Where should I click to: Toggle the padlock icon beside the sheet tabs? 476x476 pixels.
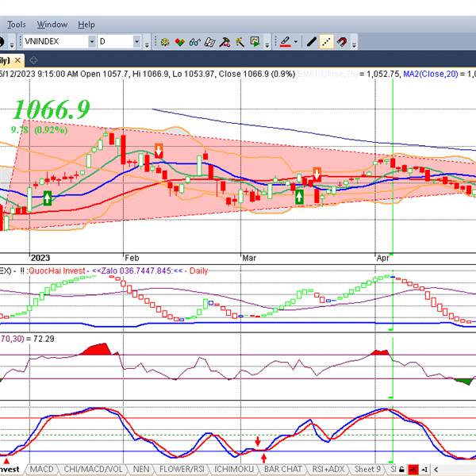[x=401, y=470]
